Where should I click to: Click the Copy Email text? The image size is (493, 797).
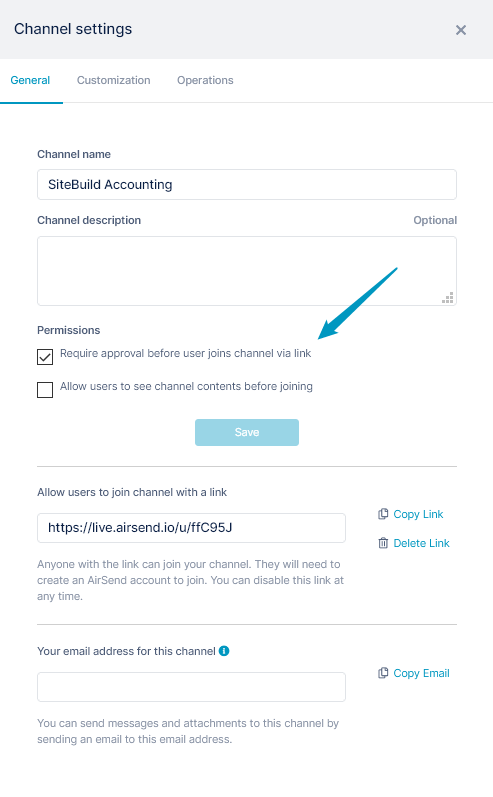click(x=421, y=673)
